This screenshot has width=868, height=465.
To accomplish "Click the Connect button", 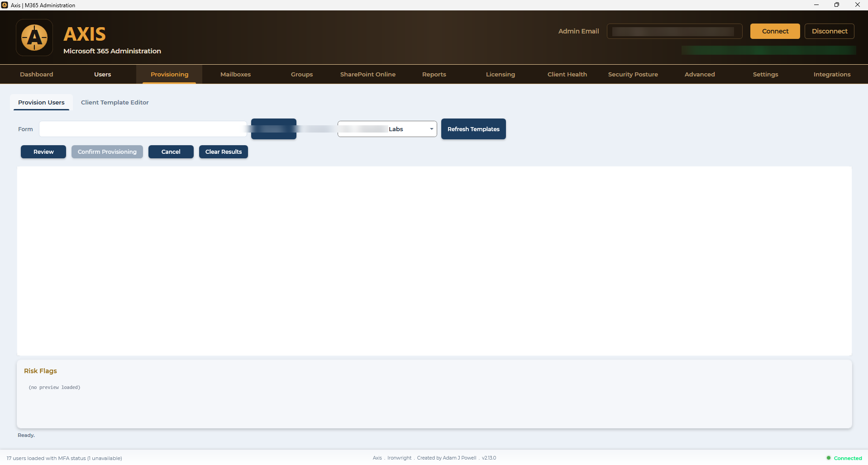I will pyautogui.click(x=775, y=31).
